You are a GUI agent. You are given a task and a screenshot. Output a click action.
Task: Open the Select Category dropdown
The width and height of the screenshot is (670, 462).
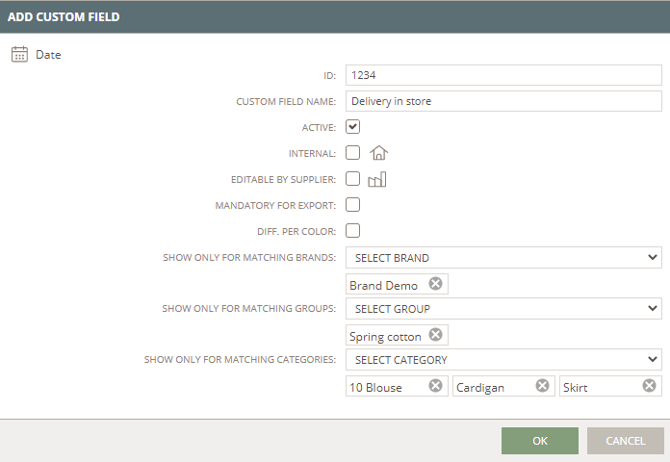point(503,359)
